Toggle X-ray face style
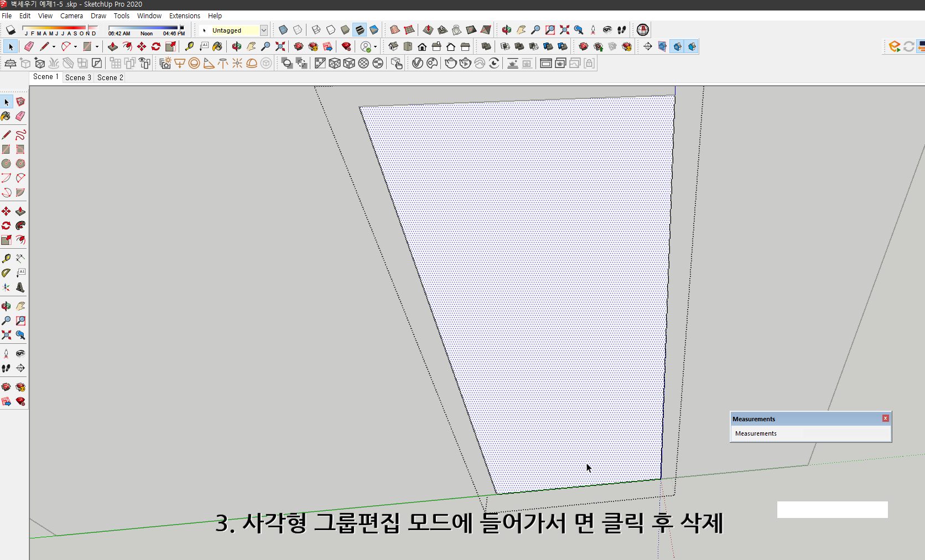Screen dimensions: 925x560 pyautogui.click(x=283, y=30)
